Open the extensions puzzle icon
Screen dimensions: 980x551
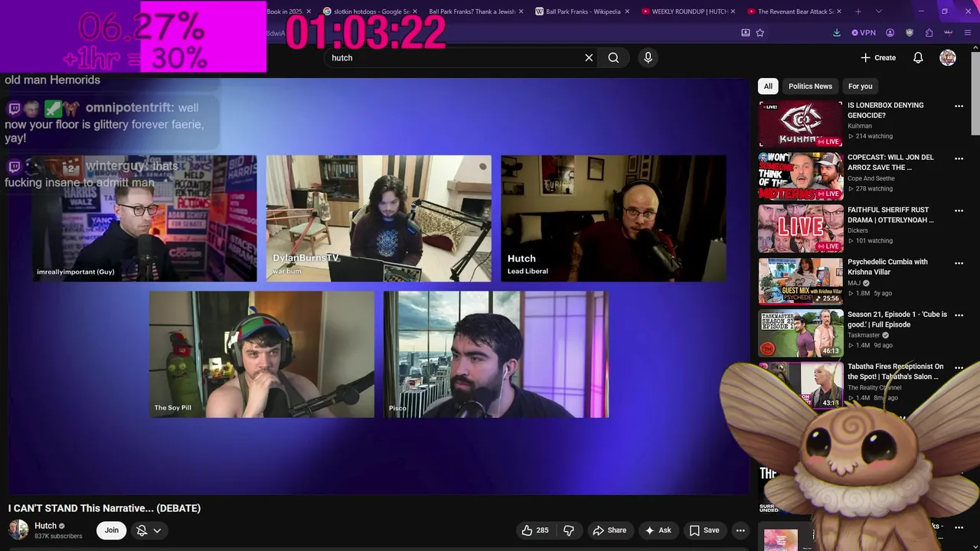click(929, 33)
